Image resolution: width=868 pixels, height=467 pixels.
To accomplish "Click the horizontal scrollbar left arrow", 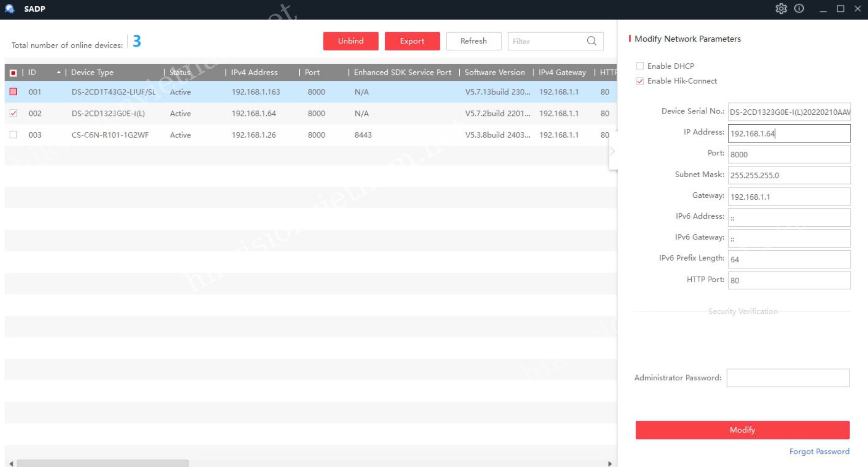I will click(11, 463).
